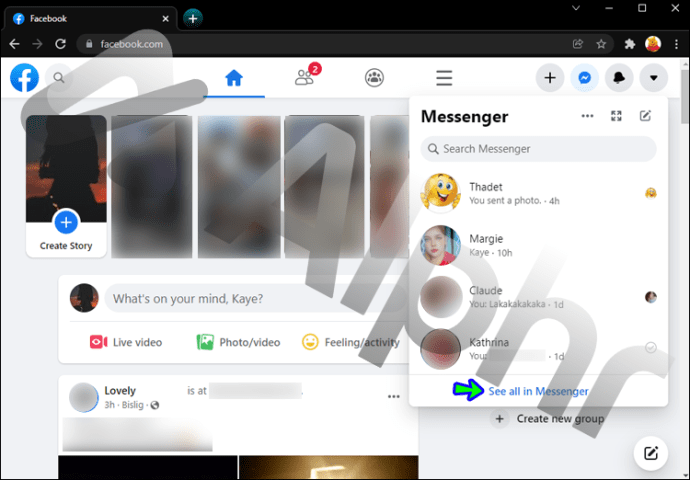Image resolution: width=690 pixels, height=480 pixels.
Task: Open the Margie conversation
Action: point(538,245)
